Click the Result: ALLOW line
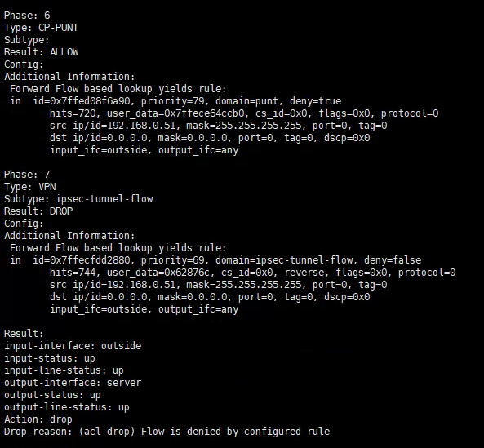 [42, 52]
